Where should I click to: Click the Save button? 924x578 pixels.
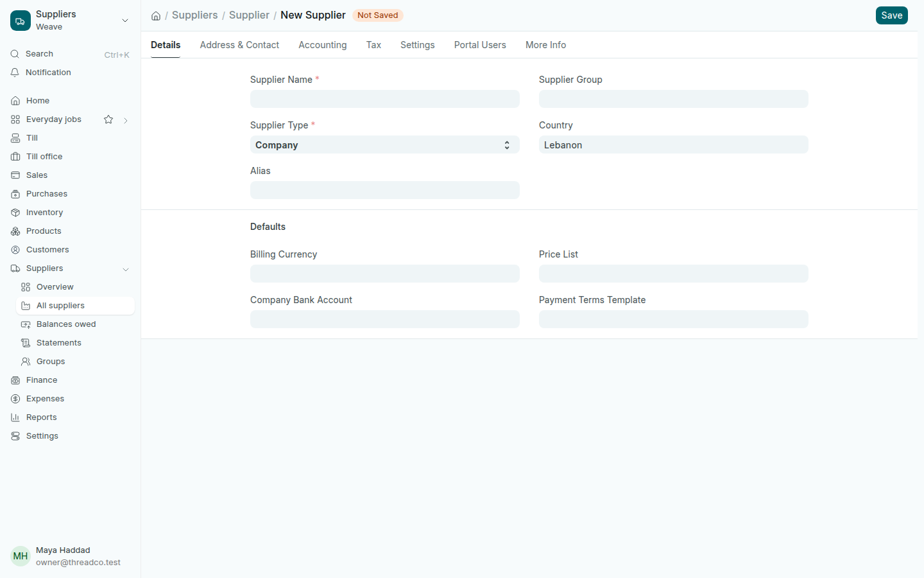click(892, 15)
